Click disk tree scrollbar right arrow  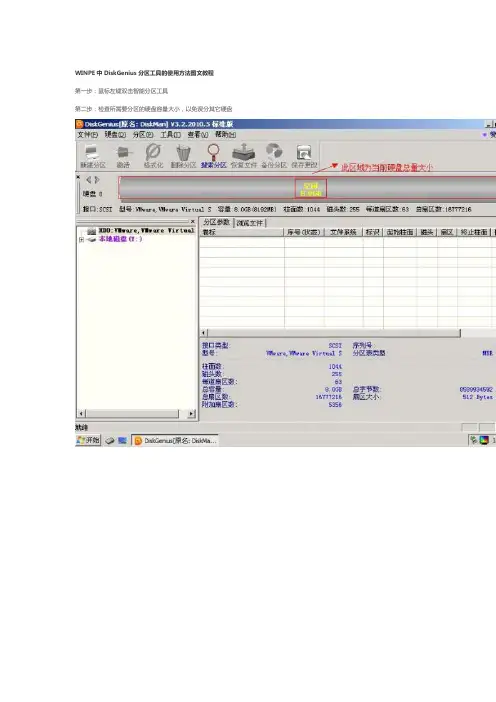coord(192,414)
